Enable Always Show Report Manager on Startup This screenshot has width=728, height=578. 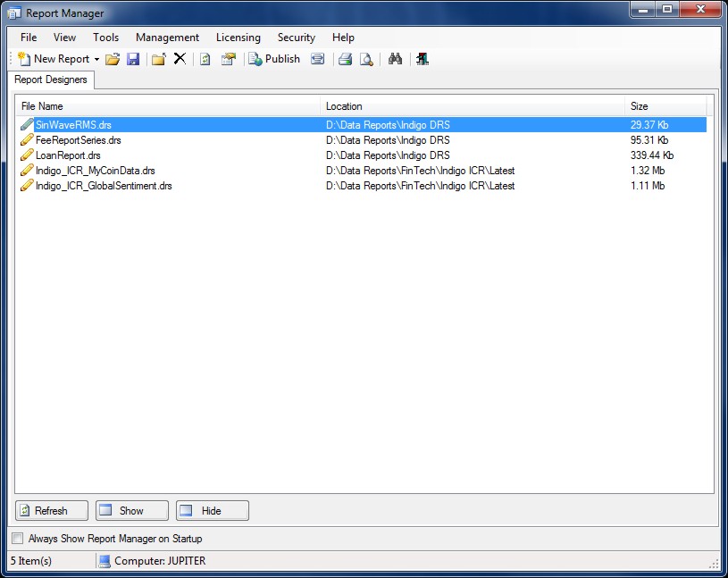point(18,539)
